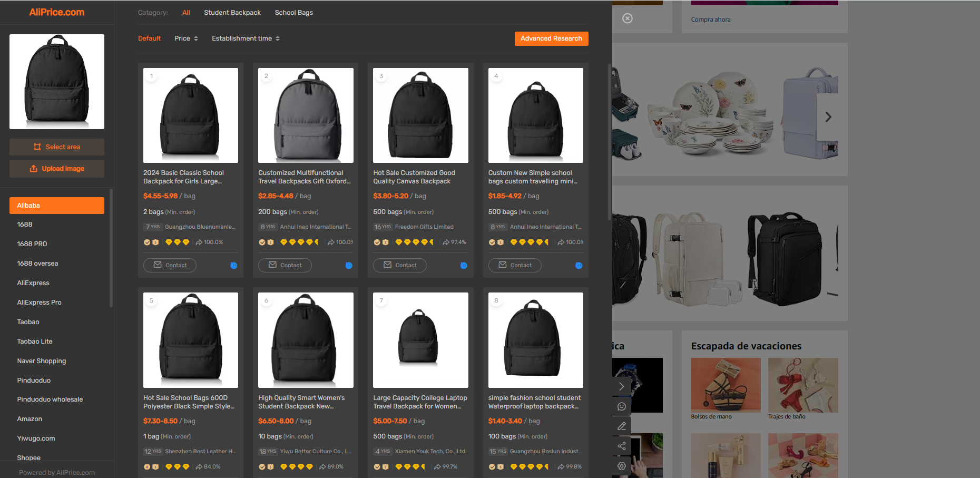This screenshot has height=478, width=980.
Task: Open Custom New Simple school bags title
Action: coord(533,177)
